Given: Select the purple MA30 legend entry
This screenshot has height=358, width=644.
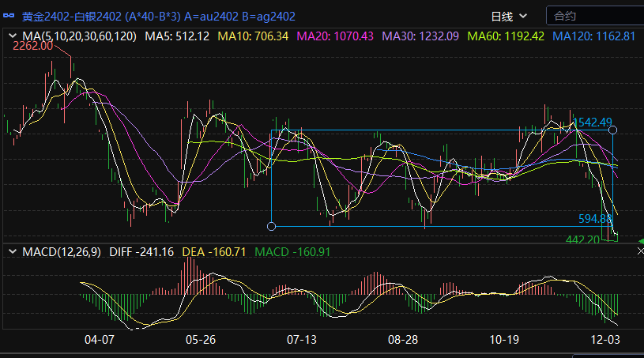Looking at the screenshot, I should click(x=420, y=36).
